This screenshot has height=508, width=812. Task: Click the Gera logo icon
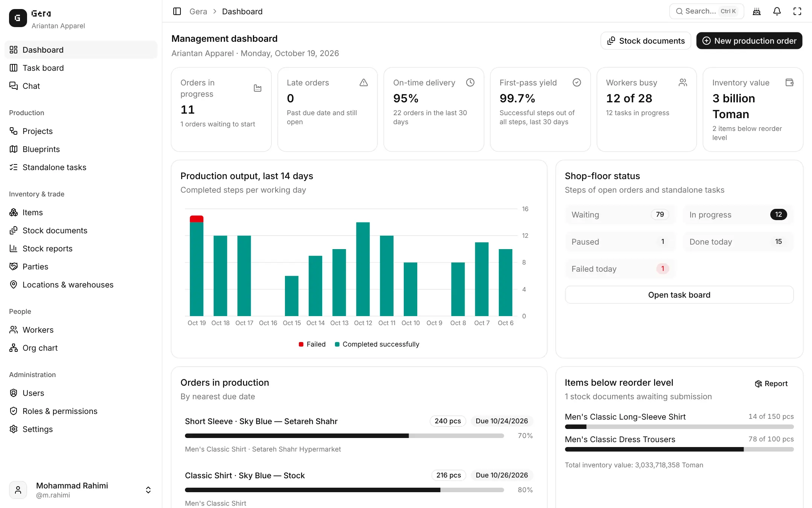pyautogui.click(x=18, y=18)
